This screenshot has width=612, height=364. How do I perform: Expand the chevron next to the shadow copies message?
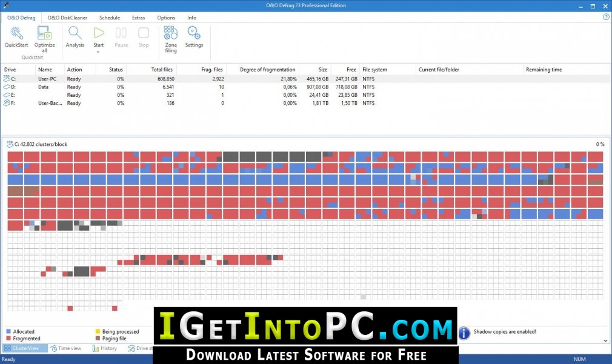(605, 340)
